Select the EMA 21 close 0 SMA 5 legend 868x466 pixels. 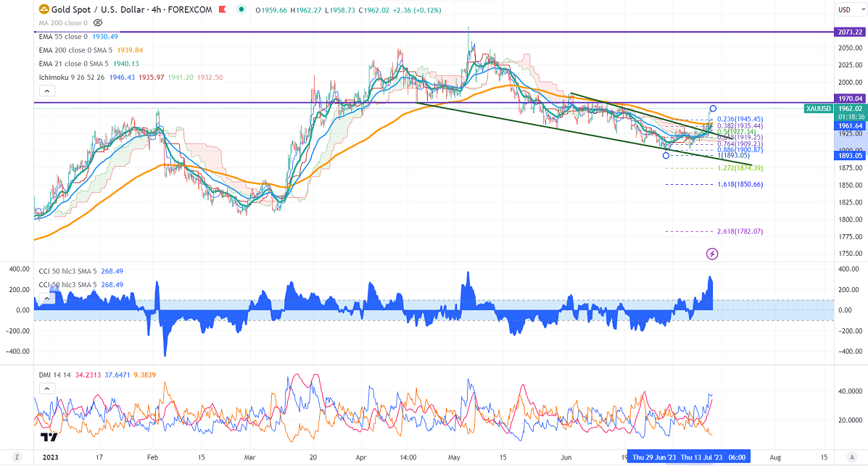click(x=74, y=64)
